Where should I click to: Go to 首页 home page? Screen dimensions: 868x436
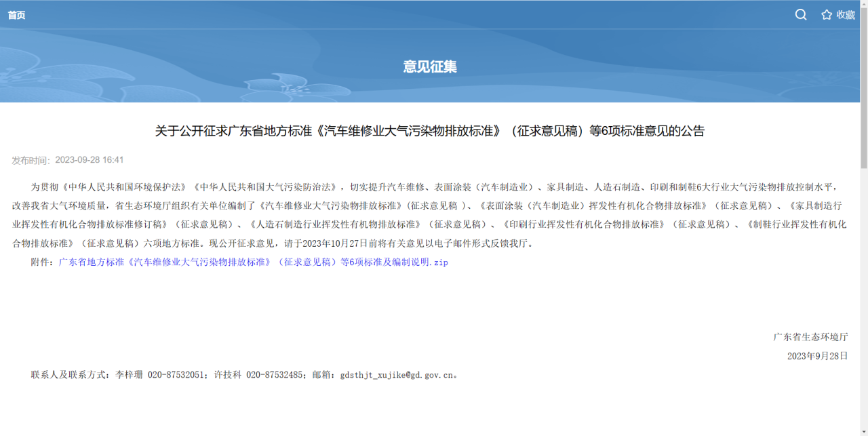click(16, 15)
